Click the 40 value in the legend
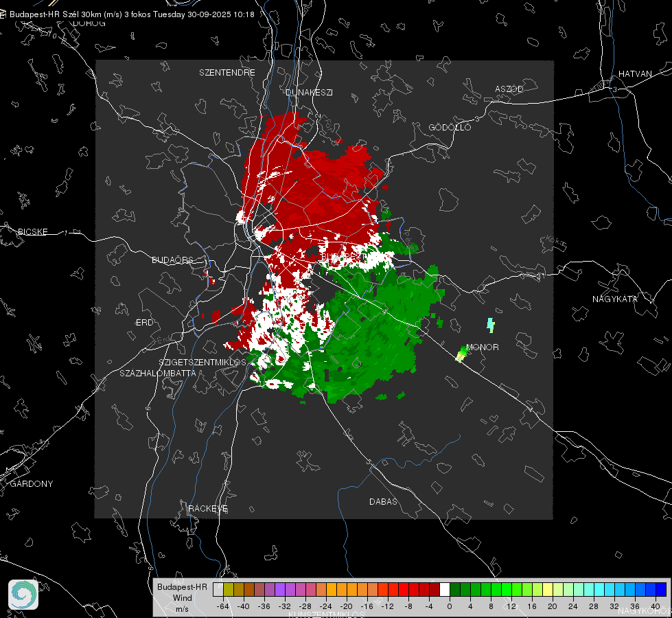672x618 pixels. click(x=656, y=606)
